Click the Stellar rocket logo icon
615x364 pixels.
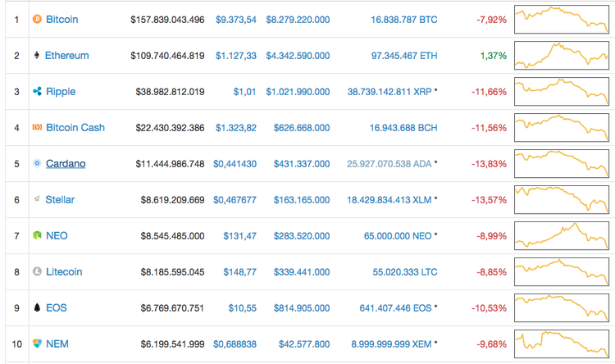(37, 199)
